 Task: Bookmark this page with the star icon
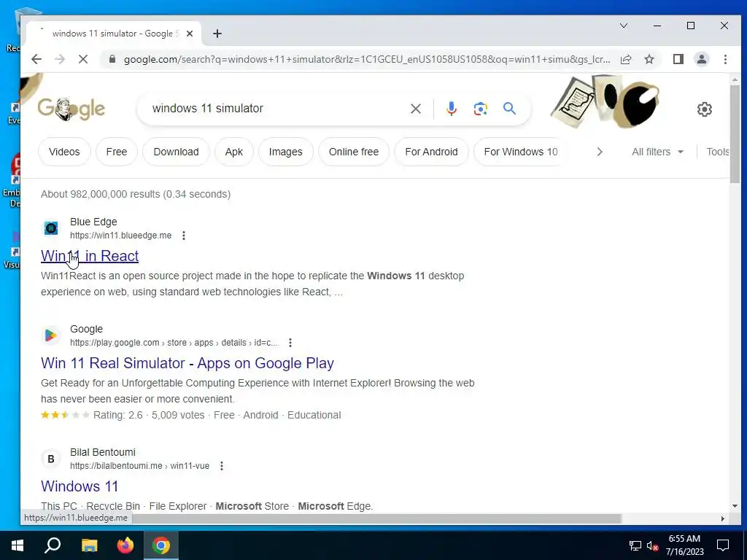649,59
